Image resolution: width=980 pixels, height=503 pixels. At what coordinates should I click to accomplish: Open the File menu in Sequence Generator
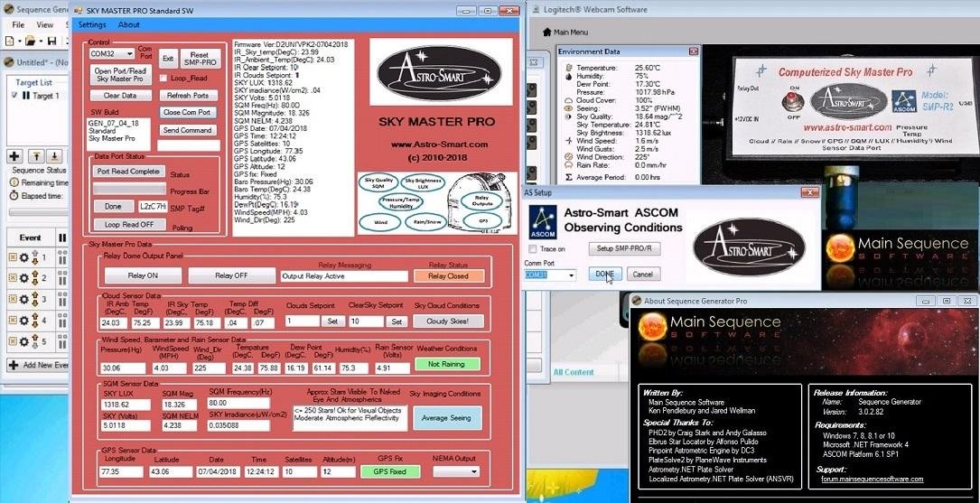(18, 25)
